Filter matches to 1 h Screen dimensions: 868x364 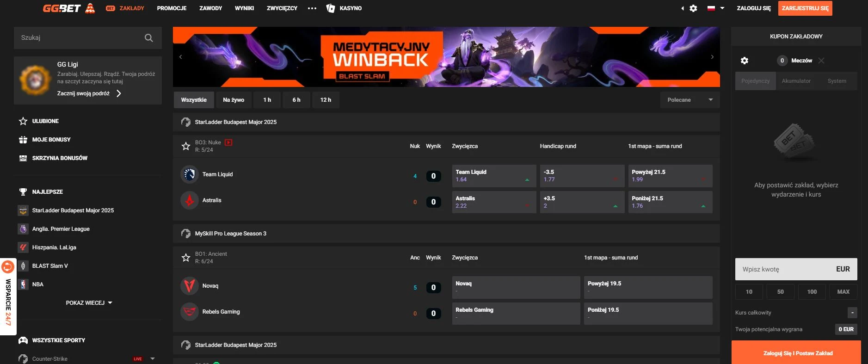267,100
